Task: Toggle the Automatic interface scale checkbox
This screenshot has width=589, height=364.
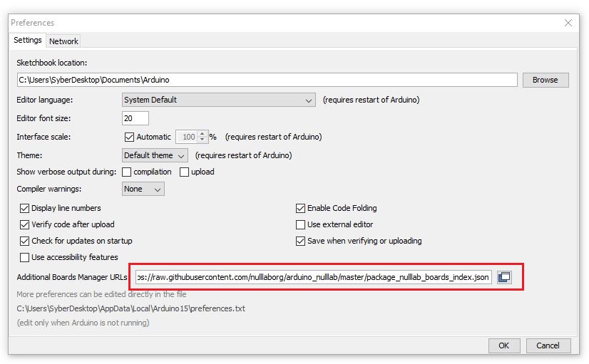Action: point(129,137)
